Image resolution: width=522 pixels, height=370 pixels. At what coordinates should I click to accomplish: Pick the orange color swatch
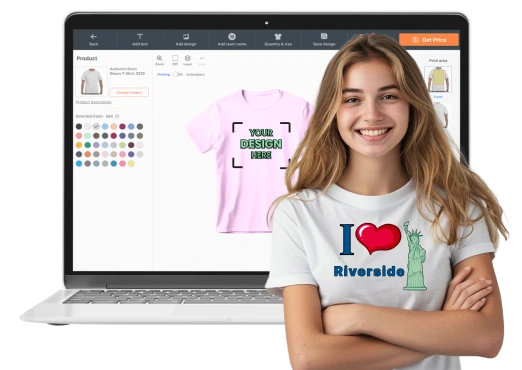coord(87,154)
